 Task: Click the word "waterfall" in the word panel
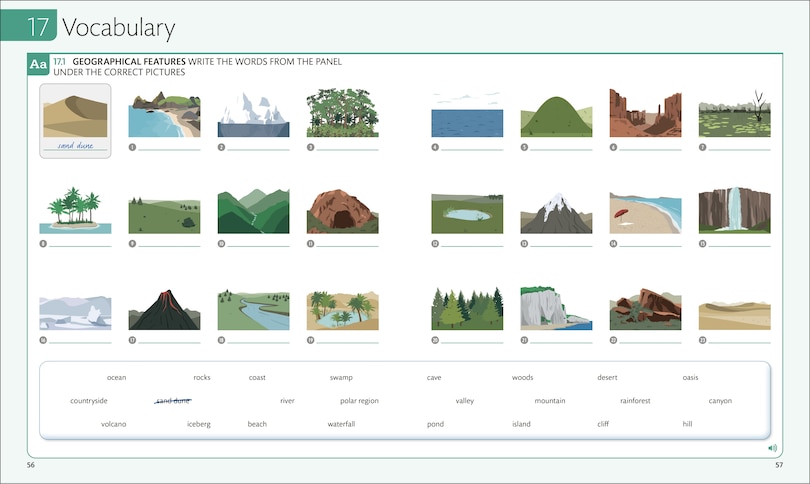click(341, 424)
